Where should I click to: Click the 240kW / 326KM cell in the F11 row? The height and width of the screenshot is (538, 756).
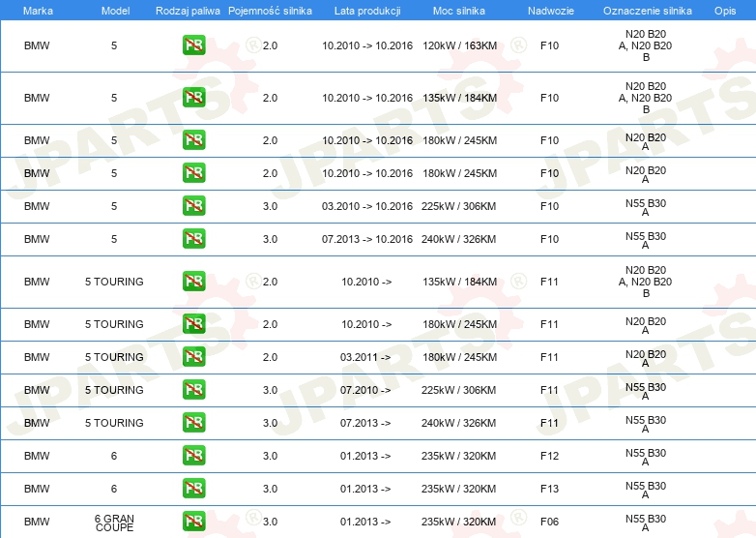pos(458,423)
